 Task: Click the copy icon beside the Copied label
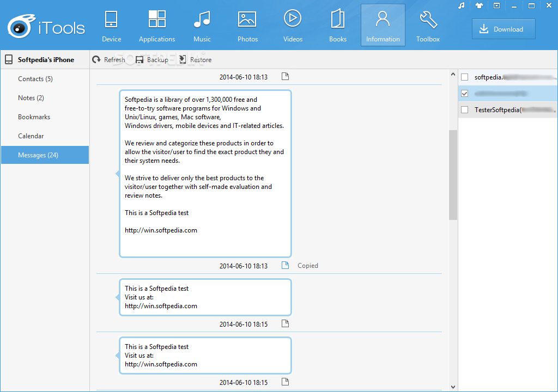(285, 265)
